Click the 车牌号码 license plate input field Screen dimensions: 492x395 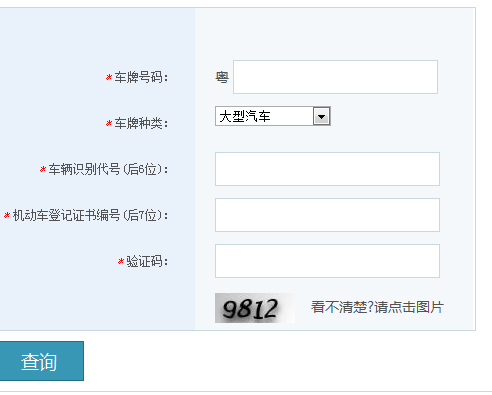(335, 77)
